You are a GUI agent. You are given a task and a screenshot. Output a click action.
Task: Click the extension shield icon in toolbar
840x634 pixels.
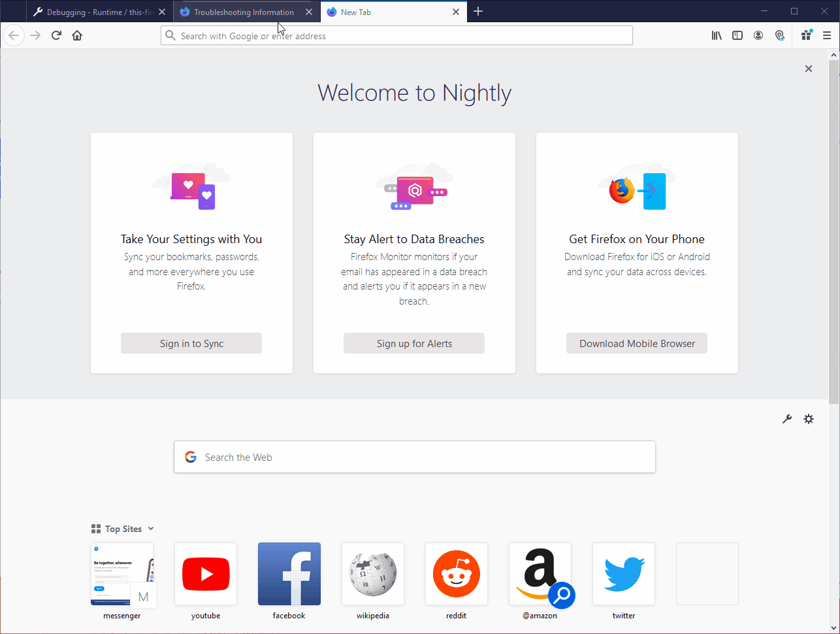coord(779,35)
